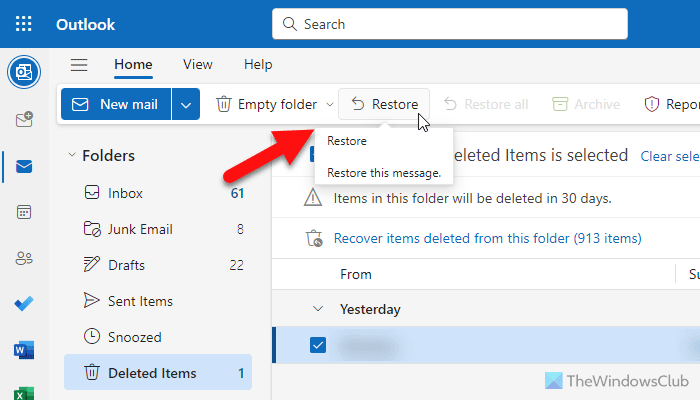
Task: Open the app launcher waffle icon
Action: coord(24,23)
